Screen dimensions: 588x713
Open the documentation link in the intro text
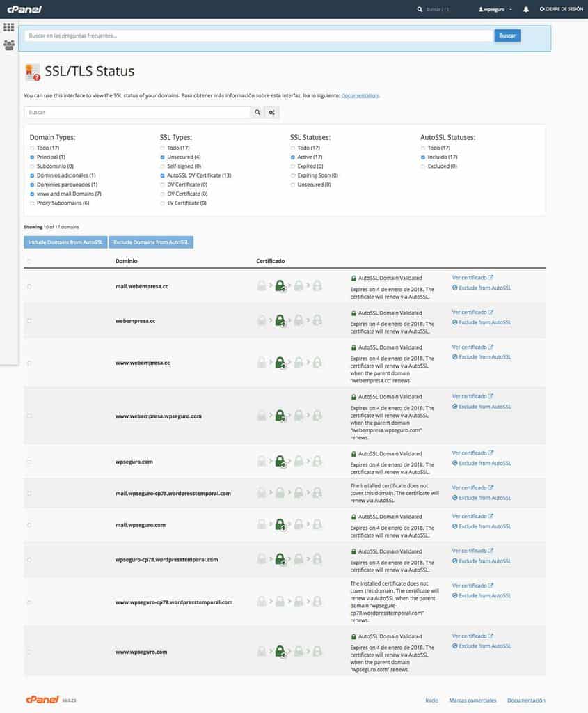point(360,95)
